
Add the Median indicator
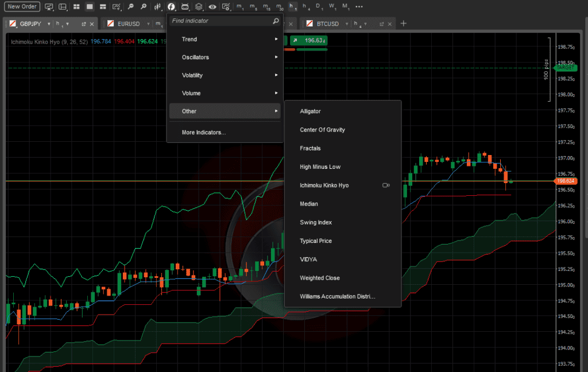coord(343,204)
